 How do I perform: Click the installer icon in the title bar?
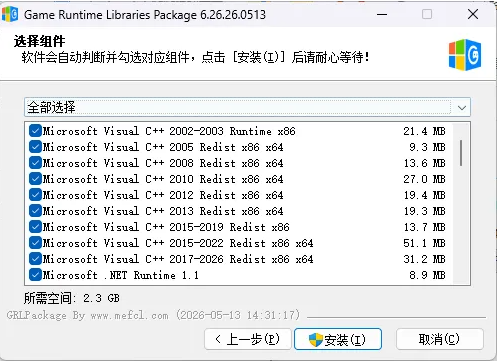click(x=10, y=14)
